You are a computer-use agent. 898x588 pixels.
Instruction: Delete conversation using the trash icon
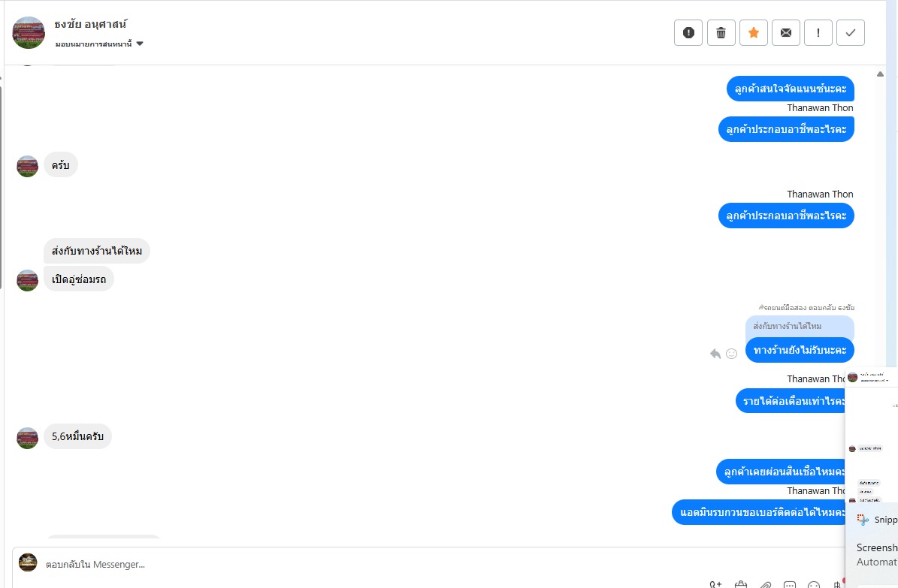coord(721,32)
